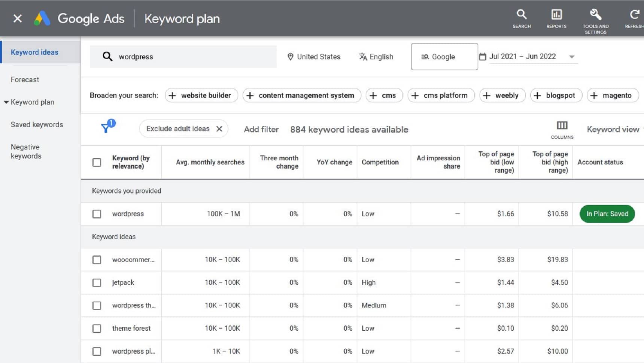Check the jetpack keyword row
This screenshot has width=644, height=363.
97,282
